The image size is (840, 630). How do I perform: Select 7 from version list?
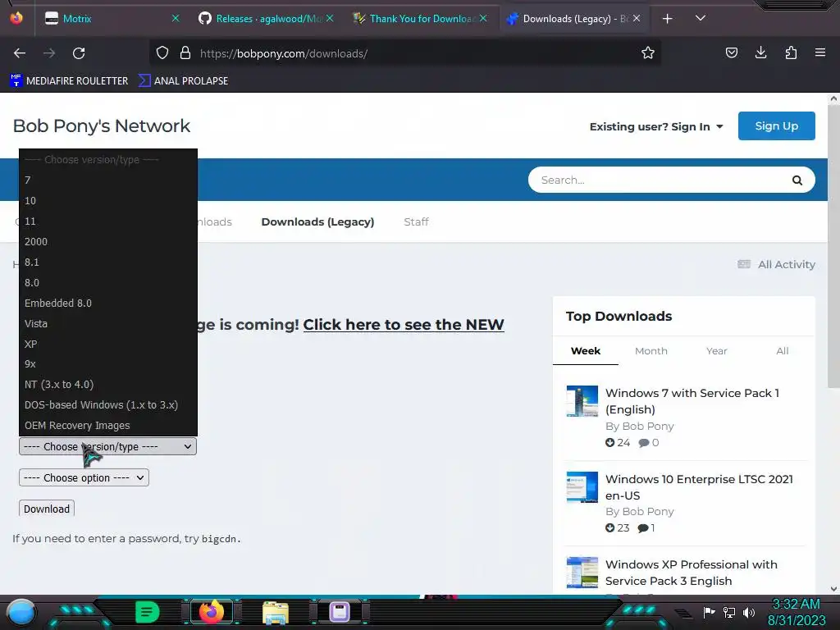coord(107,180)
